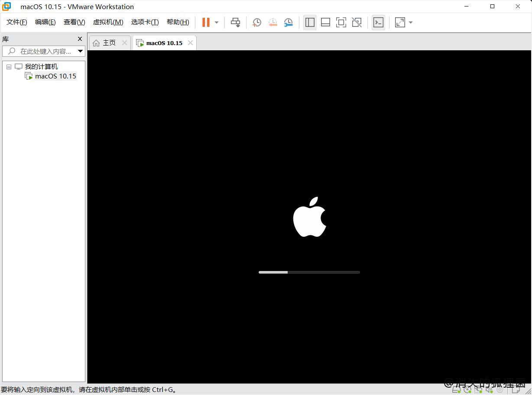The width and height of the screenshot is (532, 395).
Task: Collapse the 我的计算机 tree node
Action: point(9,67)
